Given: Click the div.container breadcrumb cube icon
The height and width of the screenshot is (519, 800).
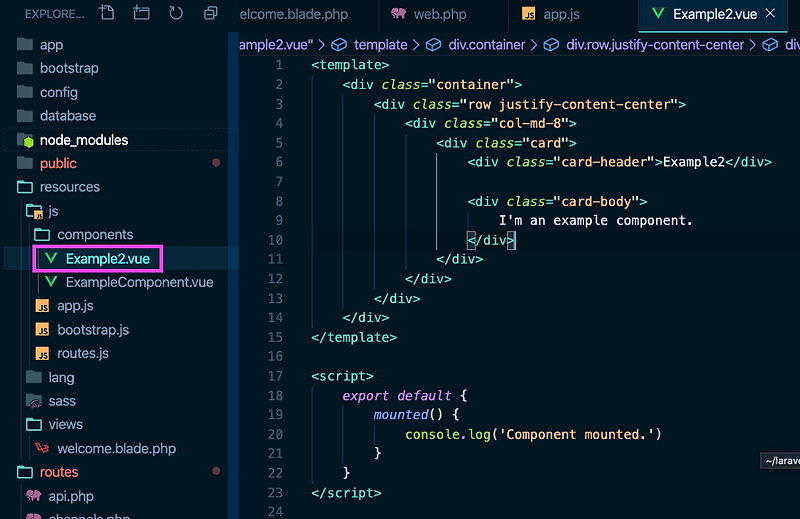Looking at the screenshot, I should pos(433,45).
